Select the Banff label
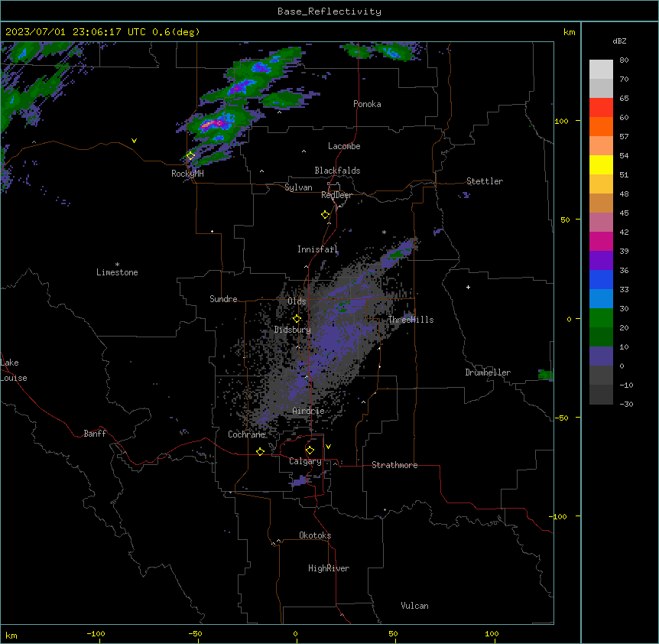The width and height of the screenshot is (659, 644). 95,434
